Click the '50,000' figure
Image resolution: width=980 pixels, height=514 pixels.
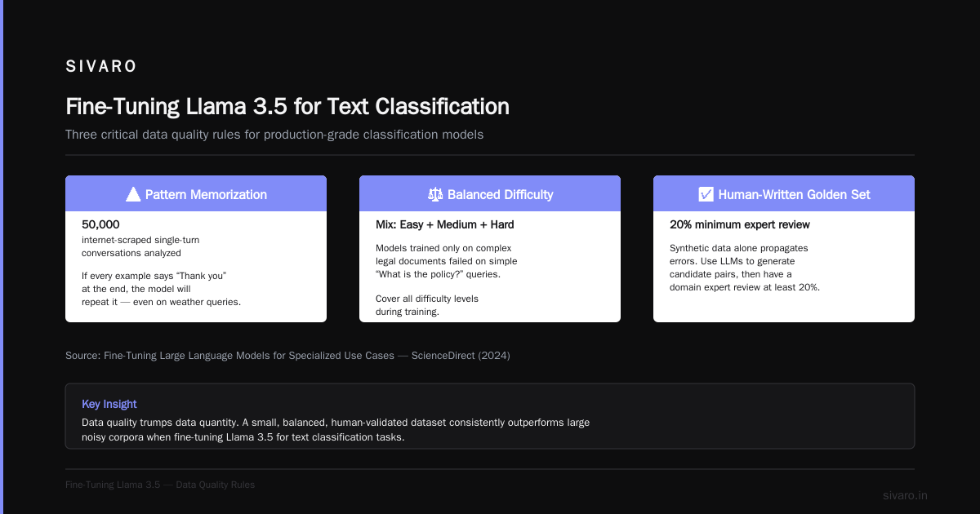[x=100, y=224]
